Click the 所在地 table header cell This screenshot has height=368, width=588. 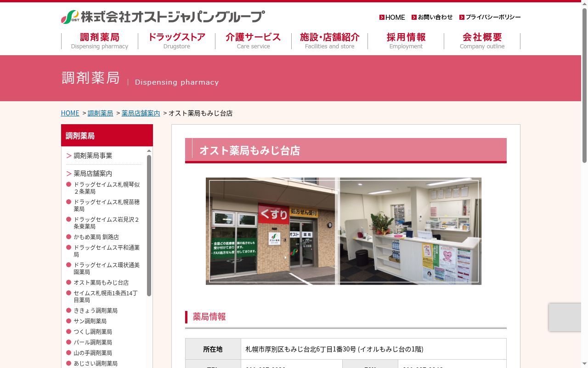coord(213,349)
